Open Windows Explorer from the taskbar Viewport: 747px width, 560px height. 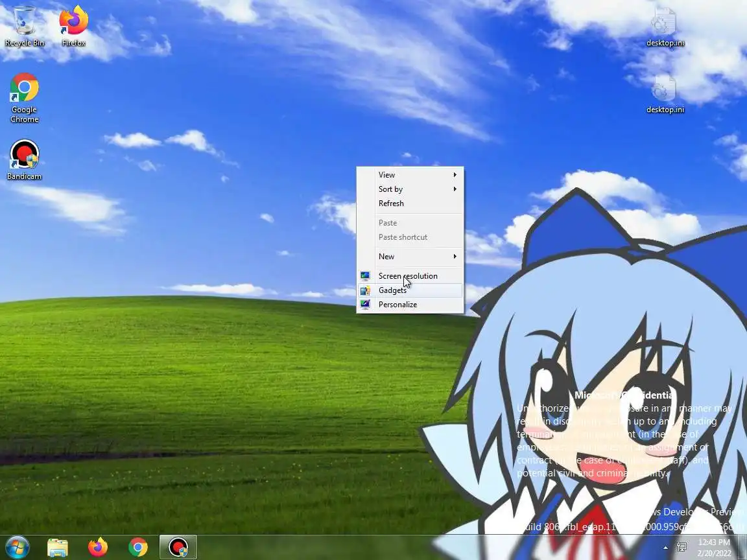pyautogui.click(x=58, y=547)
